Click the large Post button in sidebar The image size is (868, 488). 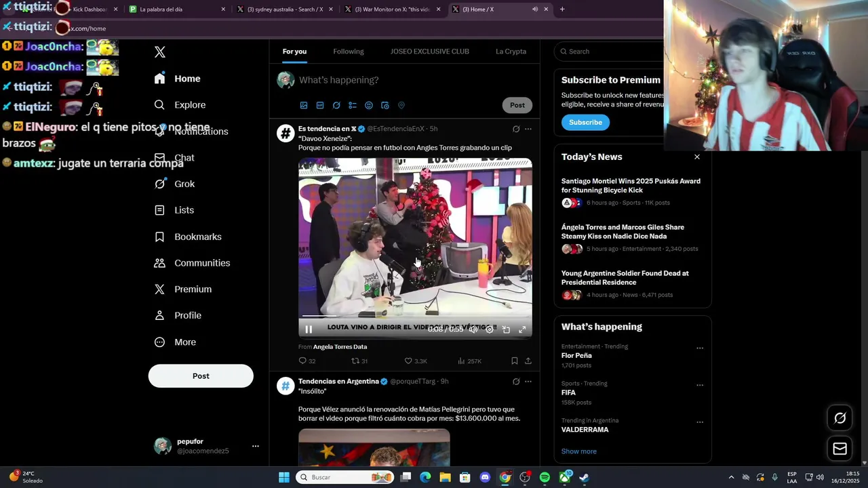(201, 376)
